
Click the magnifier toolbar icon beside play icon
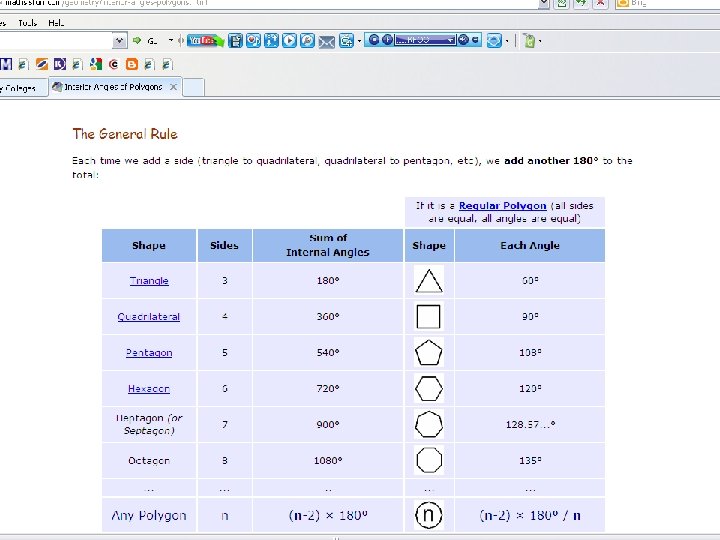[x=307, y=40]
